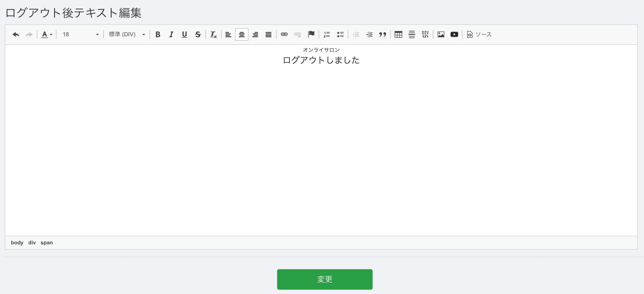Select the span element in path bar
644x294 pixels.
click(x=47, y=242)
